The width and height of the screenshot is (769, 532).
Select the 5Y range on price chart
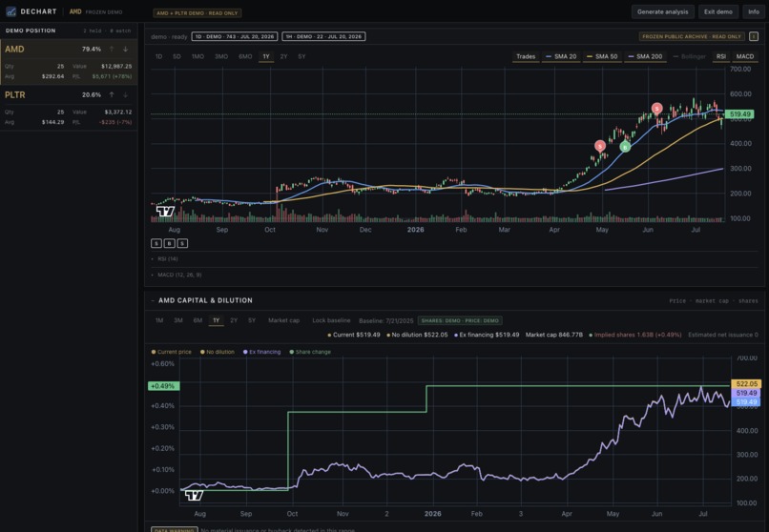(301, 57)
